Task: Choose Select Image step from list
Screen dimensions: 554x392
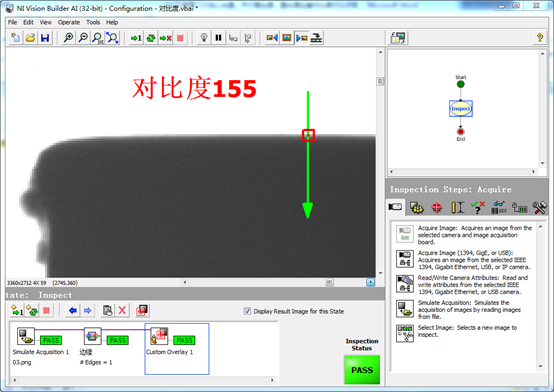Action: point(464,332)
